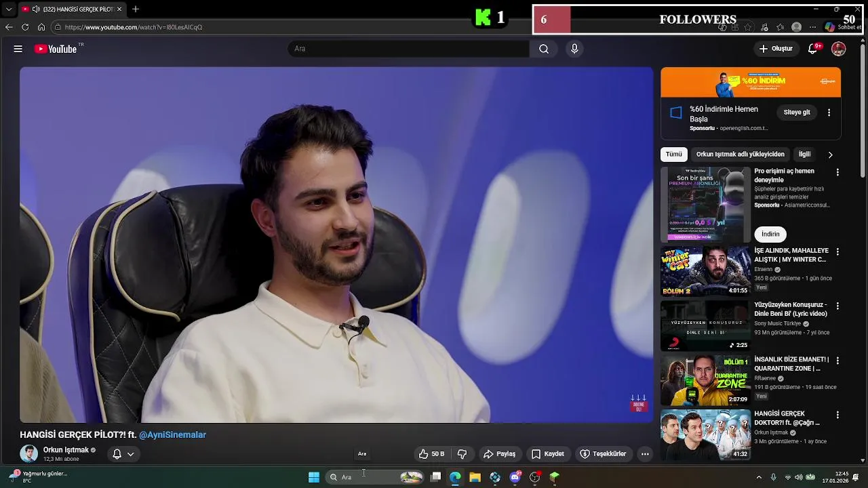Click Elraenn channel name
Viewport: 868px width, 488px height.
coord(763,269)
